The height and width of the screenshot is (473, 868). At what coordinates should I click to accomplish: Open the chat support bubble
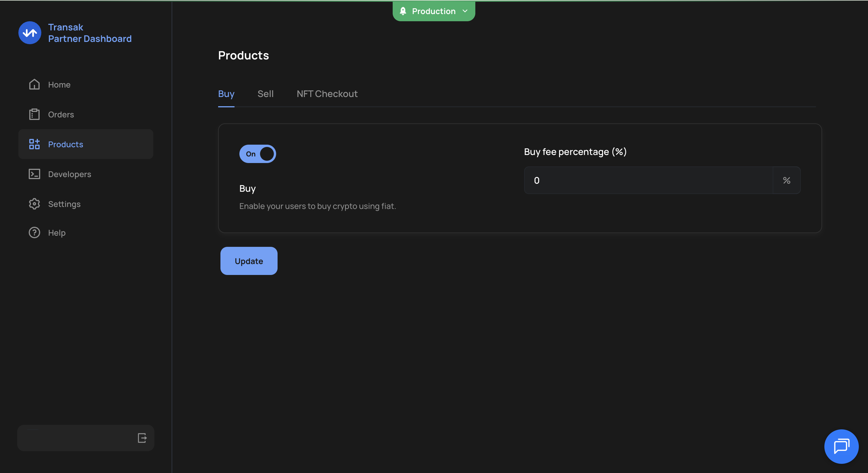click(841, 446)
